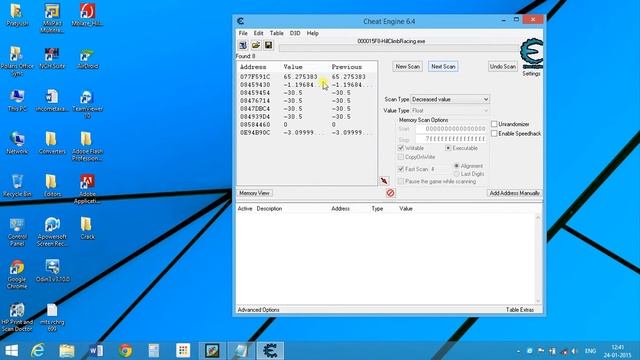
Task: Tick the Enable Speedhack checkbox
Action: [494, 133]
